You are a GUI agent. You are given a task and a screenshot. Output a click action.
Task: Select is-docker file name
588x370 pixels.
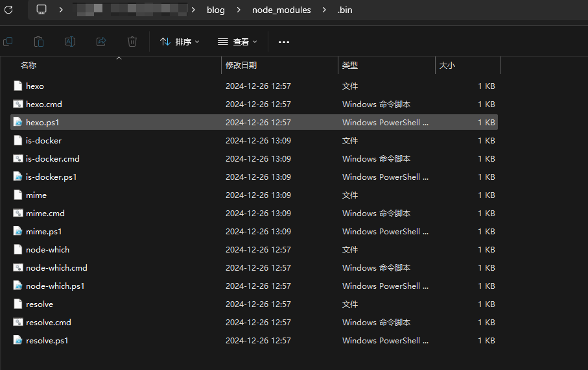coord(43,140)
